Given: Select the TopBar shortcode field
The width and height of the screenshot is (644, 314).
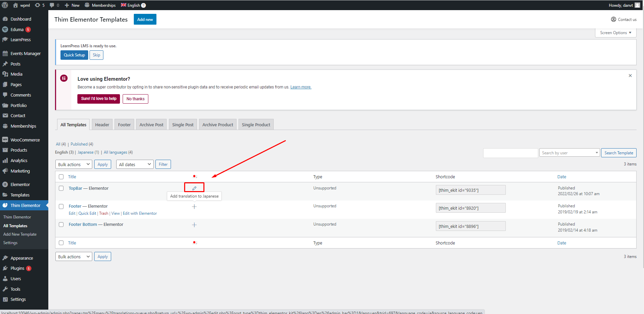Looking at the screenshot, I should click(471, 190).
